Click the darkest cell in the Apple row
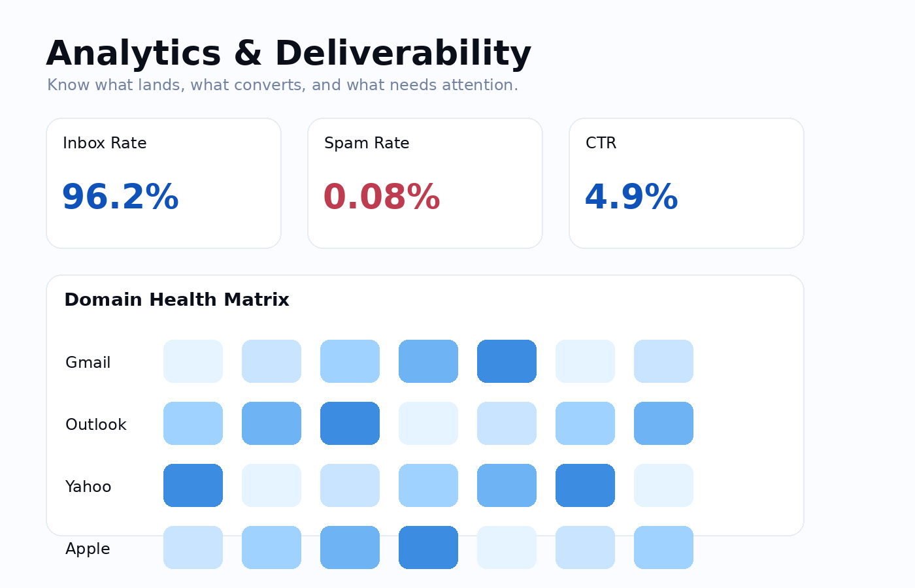Image resolution: width=915 pixels, height=588 pixels. click(428, 547)
